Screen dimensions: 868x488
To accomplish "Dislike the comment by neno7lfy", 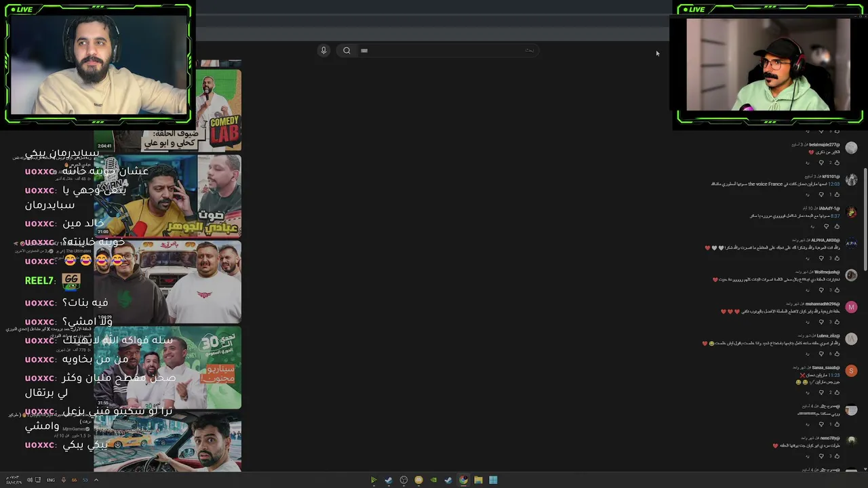I will pyautogui.click(x=821, y=456).
